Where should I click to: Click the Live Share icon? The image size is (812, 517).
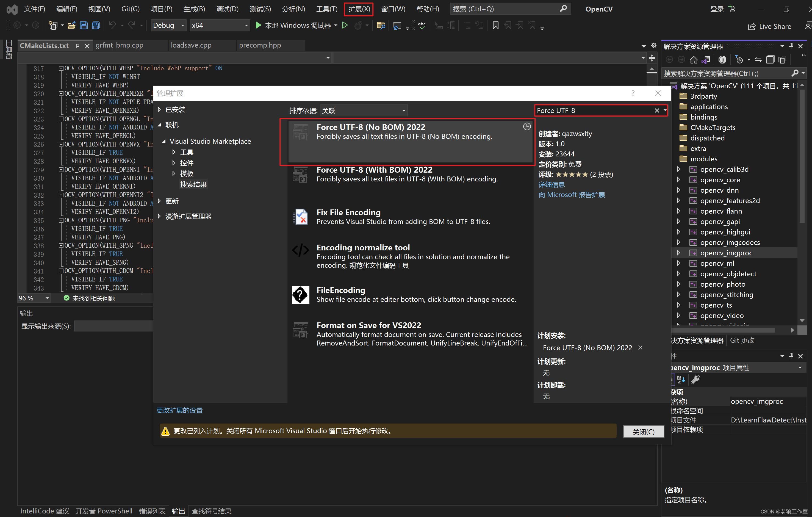click(752, 27)
